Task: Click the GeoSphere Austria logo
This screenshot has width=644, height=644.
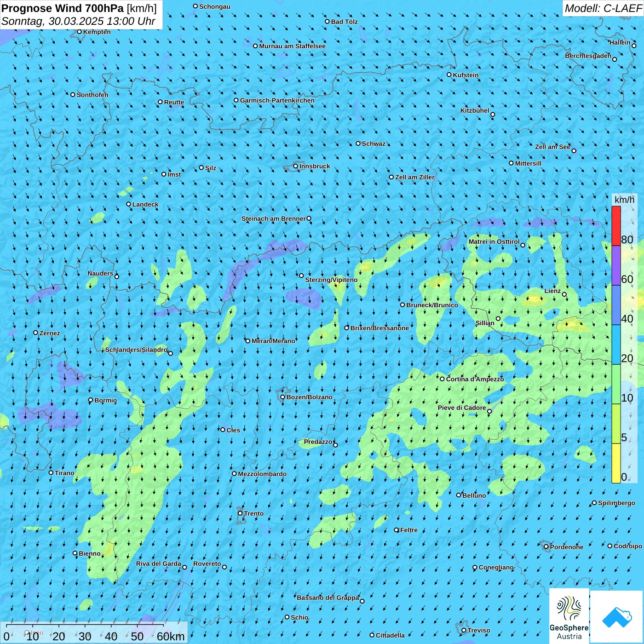Action: (x=569, y=616)
